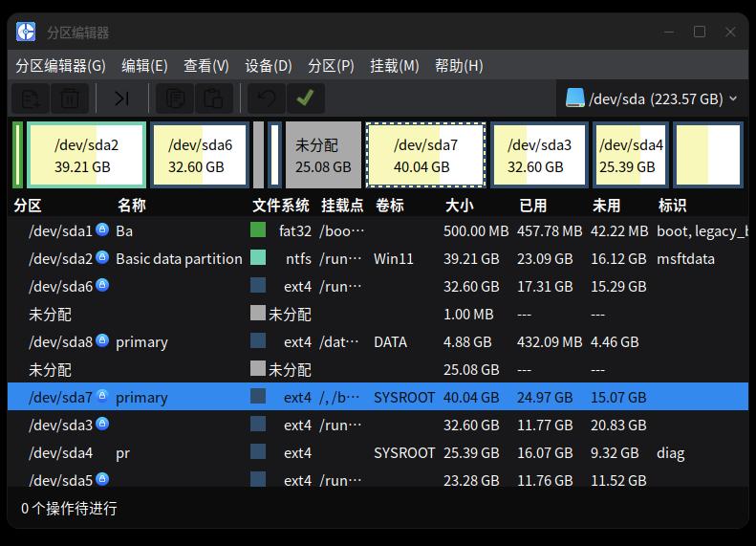Click the new partition toolbar icon
The width and height of the screenshot is (756, 546).
pyautogui.click(x=30, y=98)
